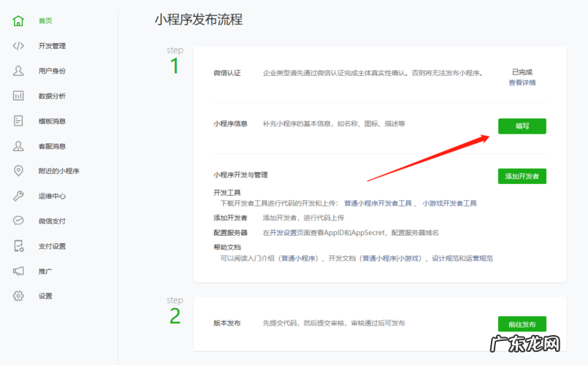Open the 推广 sidebar menu item
This screenshot has height=365, width=588.
coord(45,271)
